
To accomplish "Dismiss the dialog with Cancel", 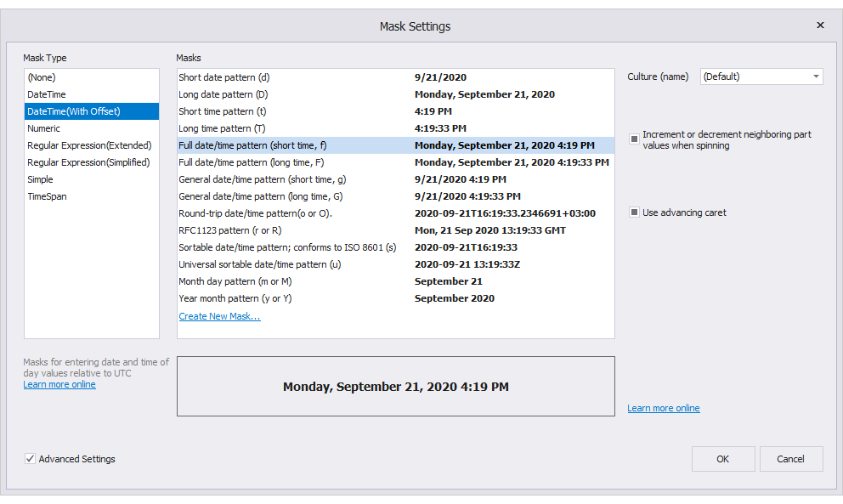I will tap(790, 458).
